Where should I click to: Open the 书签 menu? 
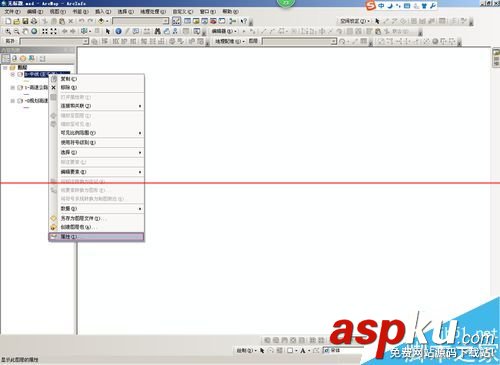point(80,12)
